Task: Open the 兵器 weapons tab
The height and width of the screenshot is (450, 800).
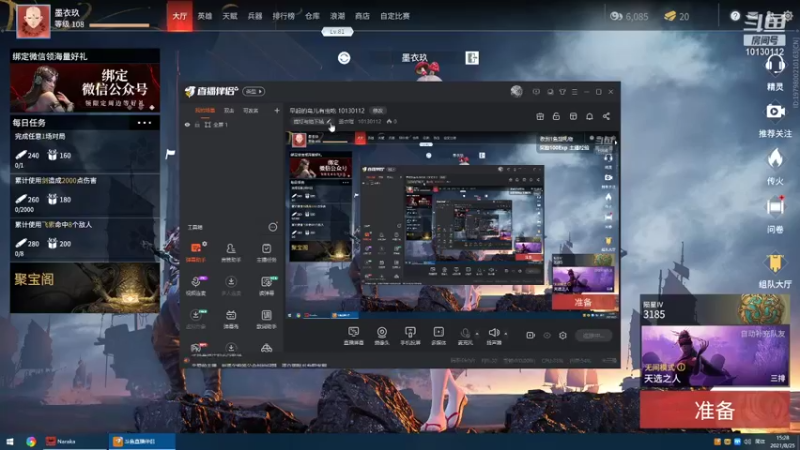Action: 255,16
